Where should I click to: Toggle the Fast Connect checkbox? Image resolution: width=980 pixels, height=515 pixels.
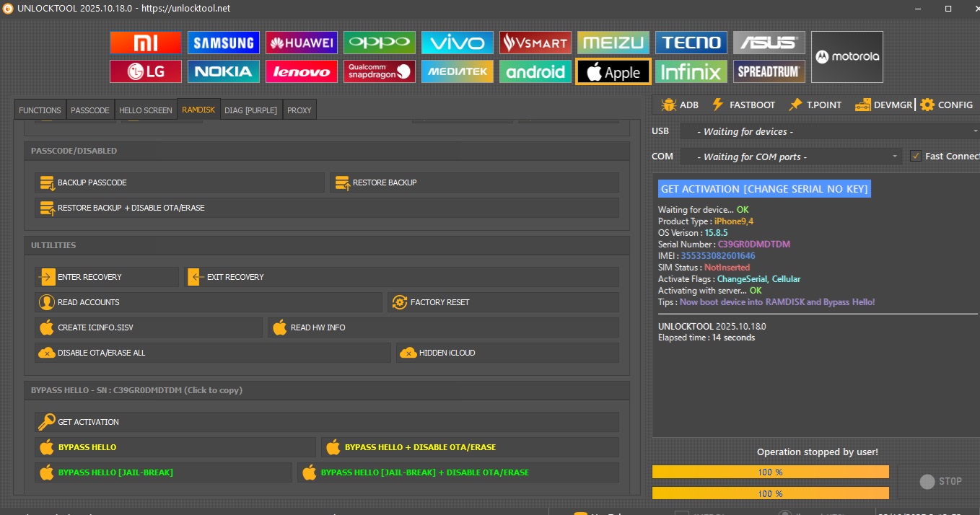pos(916,157)
